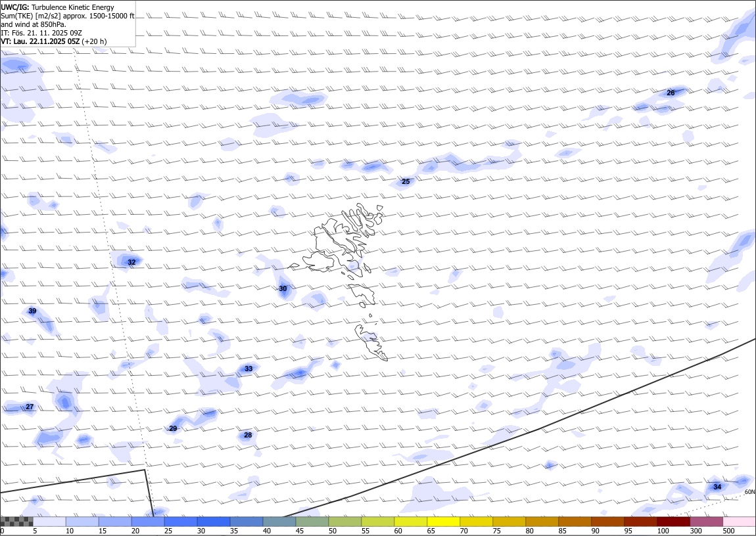
Task: Select the 65-70 bright yellow legend swatch
Action: point(443,522)
